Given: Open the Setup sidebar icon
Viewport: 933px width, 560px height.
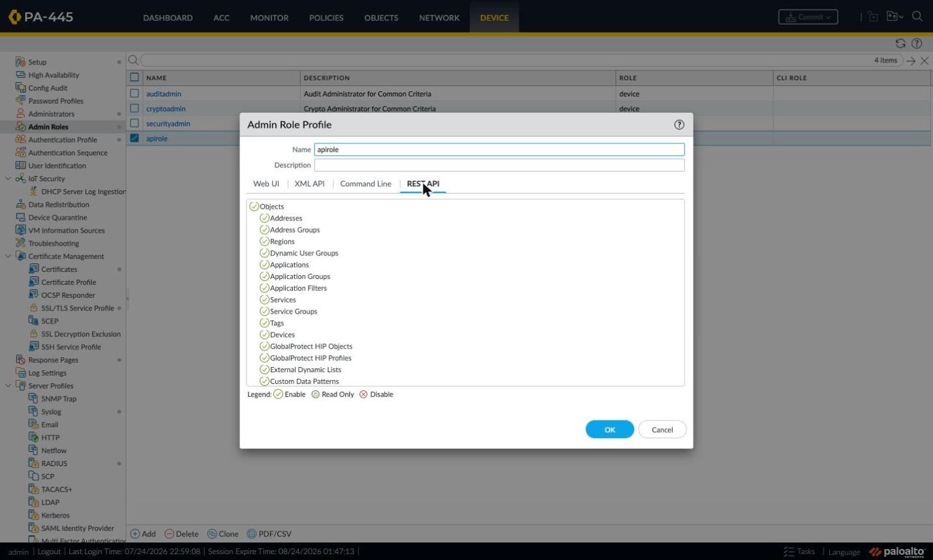Looking at the screenshot, I should pyautogui.click(x=21, y=62).
